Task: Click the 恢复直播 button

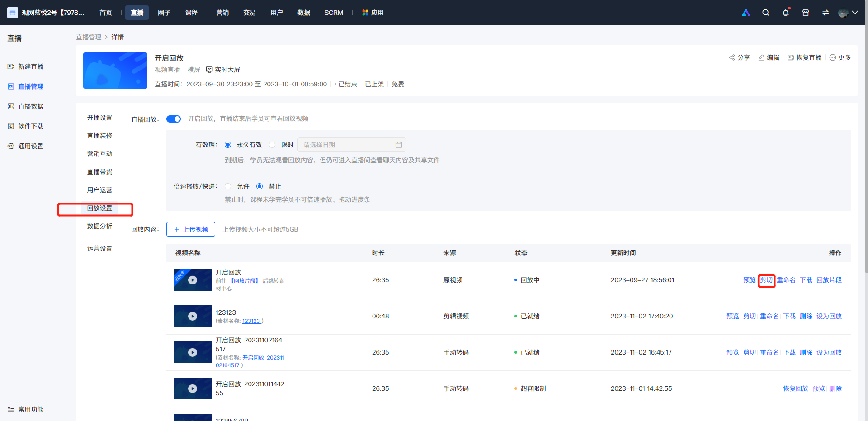Action: click(x=804, y=57)
